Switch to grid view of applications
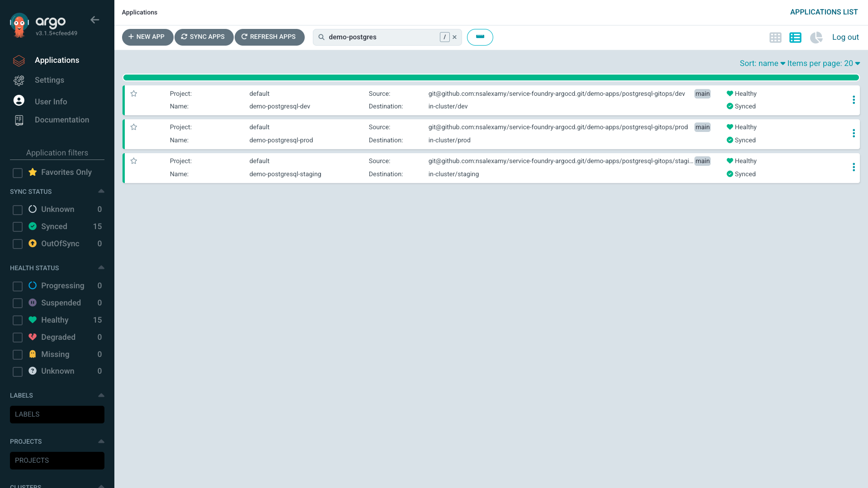Image resolution: width=868 pixels, height=488 pixels. (x=775, y=38)
